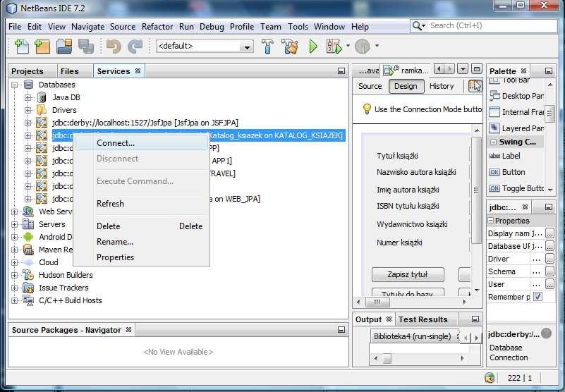Click the Zapisz tytuł button

(x=408, y=274)
